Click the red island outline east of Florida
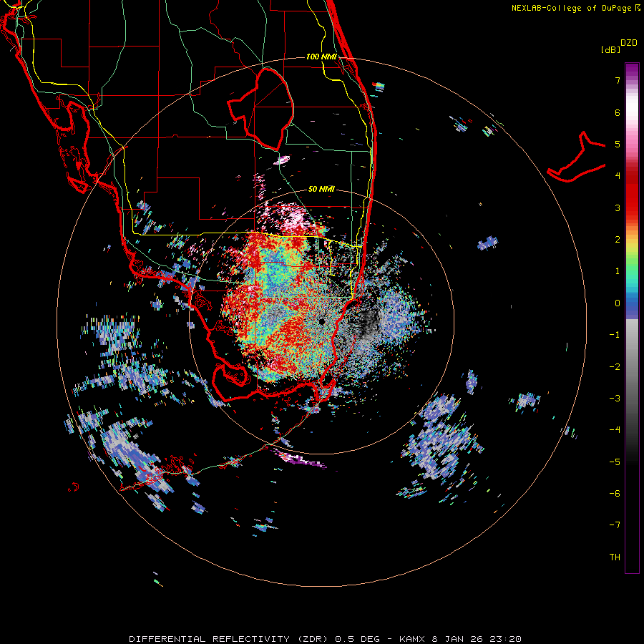Viewport: 644px width, 644px height. [x=577, y=158]
